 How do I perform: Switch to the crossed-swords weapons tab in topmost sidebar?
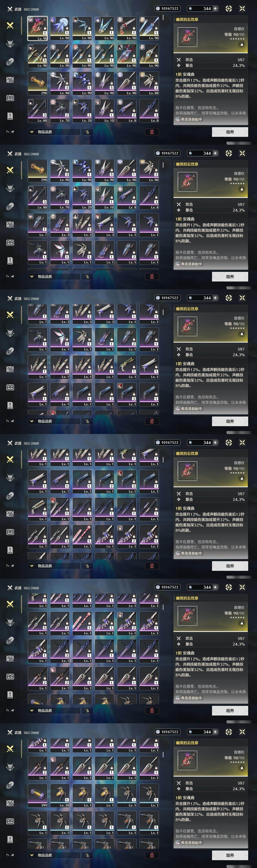(x=10, y=25)
